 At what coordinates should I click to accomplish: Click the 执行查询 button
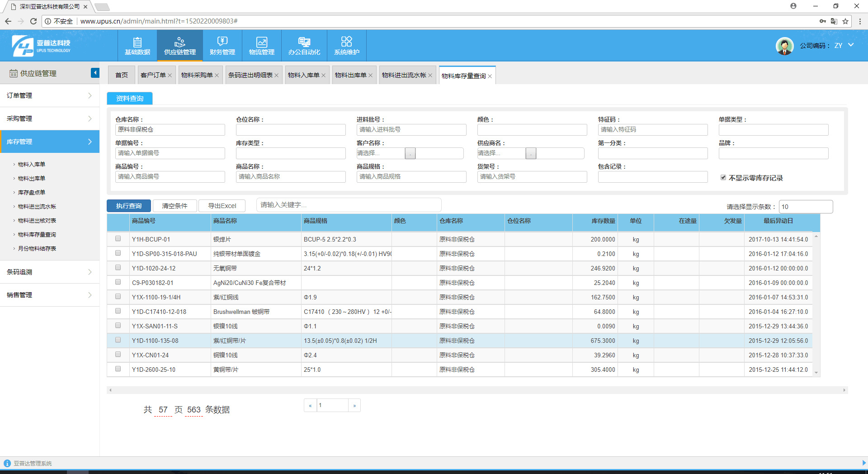[128, 205]
